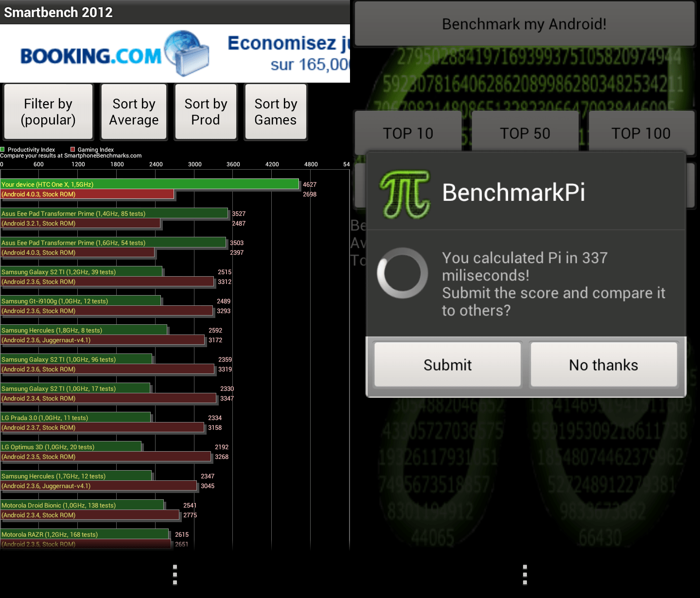The height and width of the screenshot is (598, 700).
Task: Select Your device HTC One X bar
Action: (x=150, y=184)
